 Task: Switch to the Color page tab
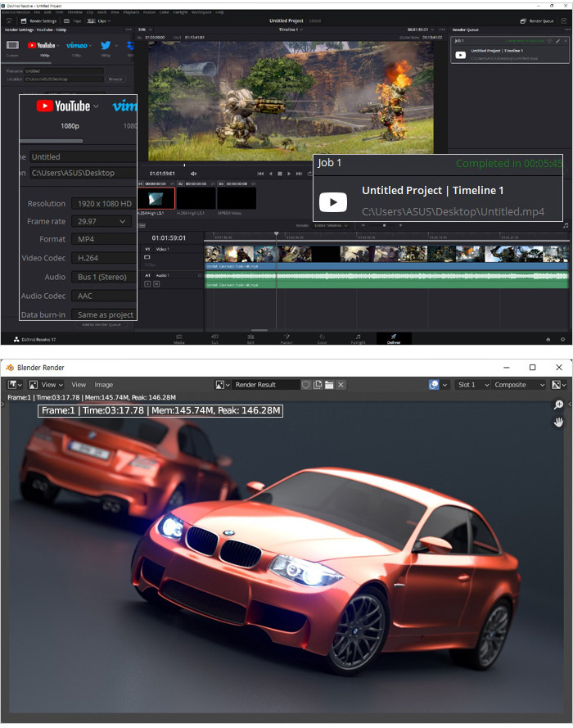[x=322, y=338]
